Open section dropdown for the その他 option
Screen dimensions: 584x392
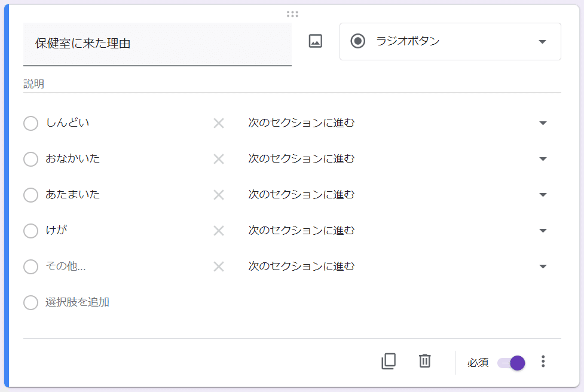click(398, 267)
